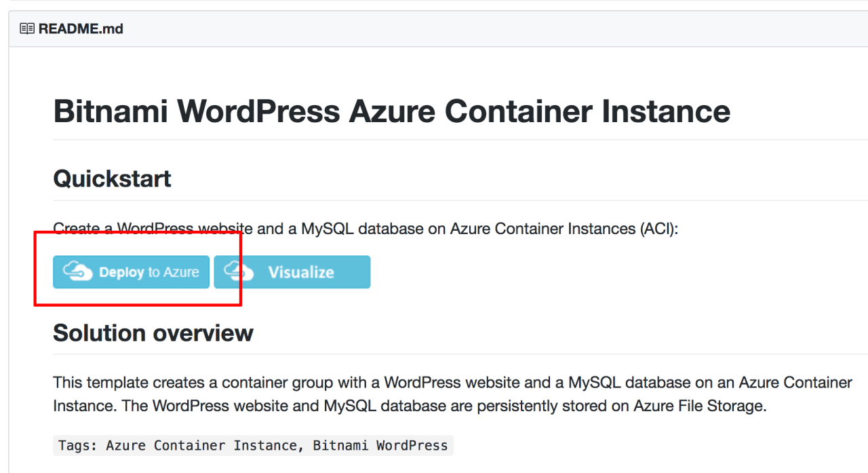Click the README book icon in the header
The image size is (868, 473).
[26, 28]
